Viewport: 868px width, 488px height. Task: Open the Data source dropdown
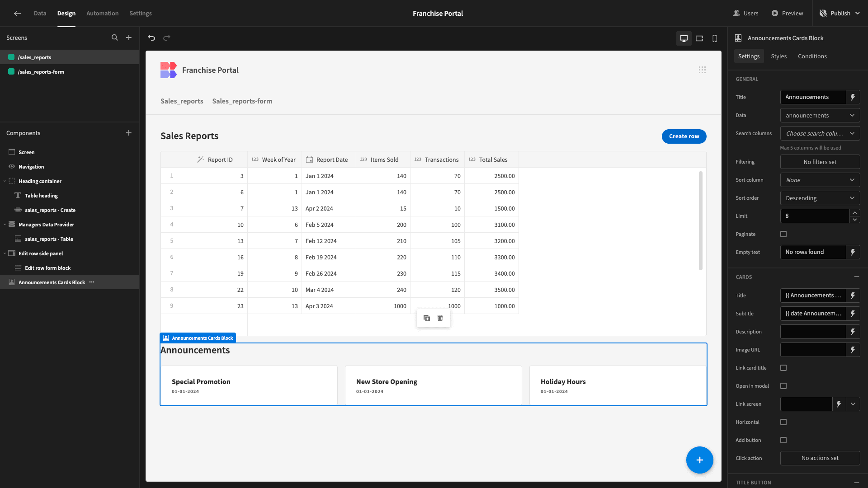tap(820, 115)
